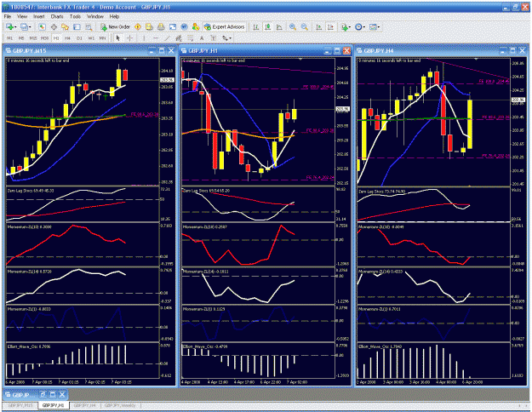
Task: Select the Crosshair tool
Action: coord(130,38)
